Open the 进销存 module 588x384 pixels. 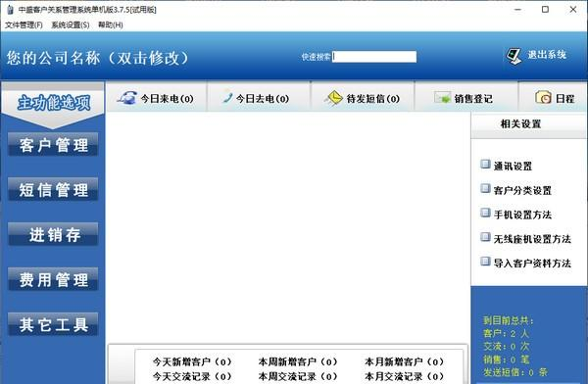pyautogui.click(x=53, y=235)
